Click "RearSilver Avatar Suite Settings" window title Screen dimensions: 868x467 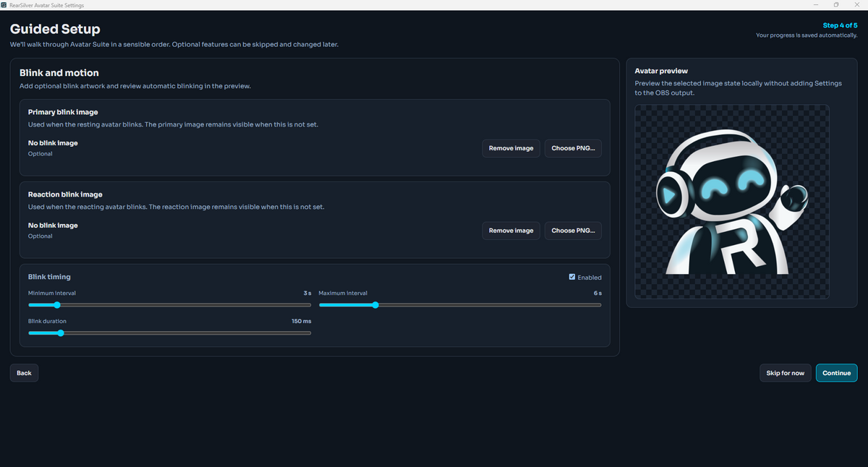pos(46,5)
